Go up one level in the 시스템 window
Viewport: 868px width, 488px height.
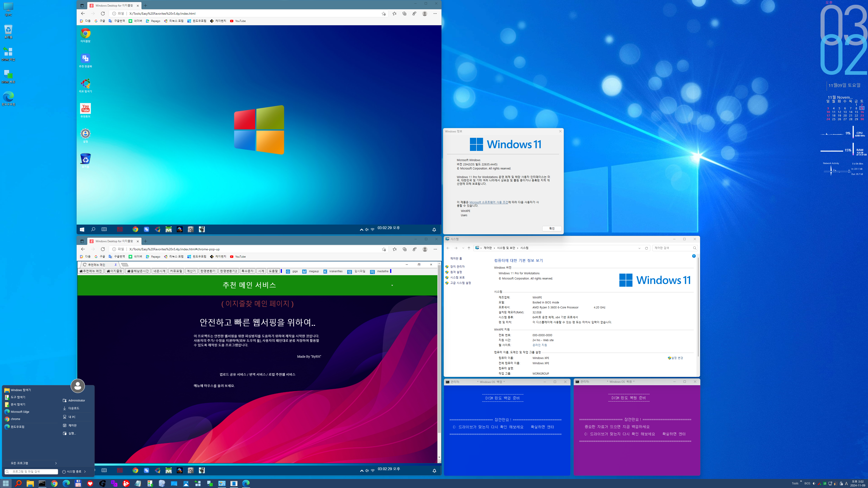[x=469, y=248]
